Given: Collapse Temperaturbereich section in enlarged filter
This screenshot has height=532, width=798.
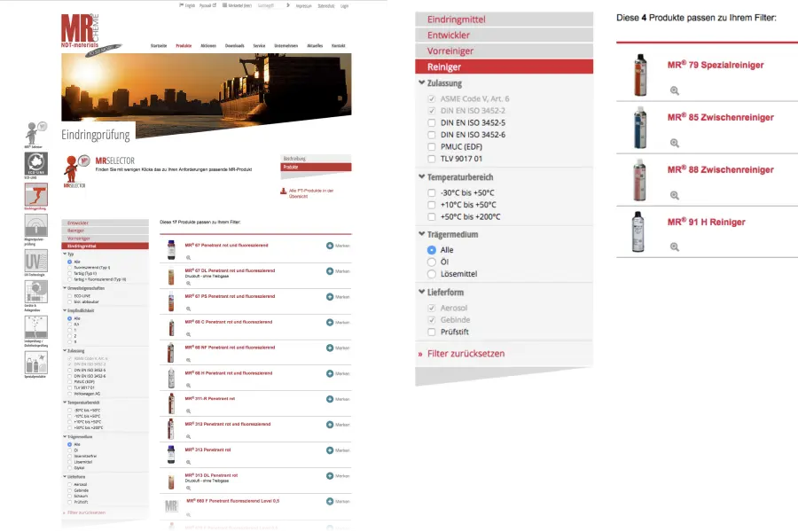Looking at the screenshot, I should pyautogui.click(x=421, y=176).
